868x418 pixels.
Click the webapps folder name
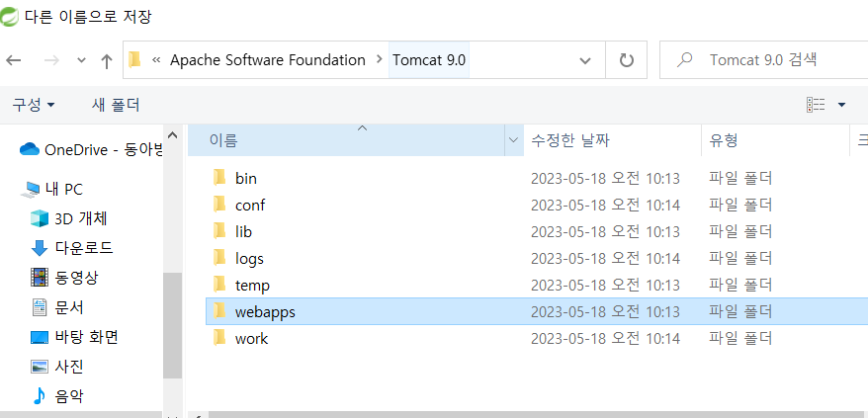[x=265, y=311]
